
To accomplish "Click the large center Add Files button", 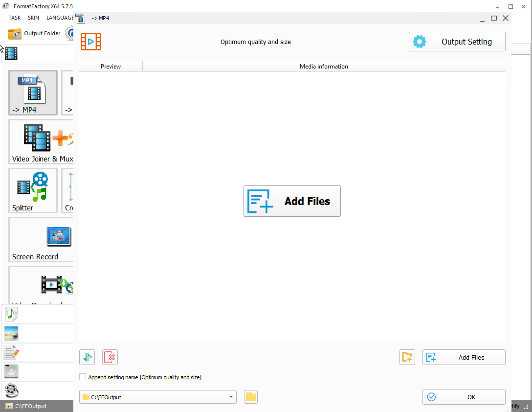I will click(x=292, y=201).
